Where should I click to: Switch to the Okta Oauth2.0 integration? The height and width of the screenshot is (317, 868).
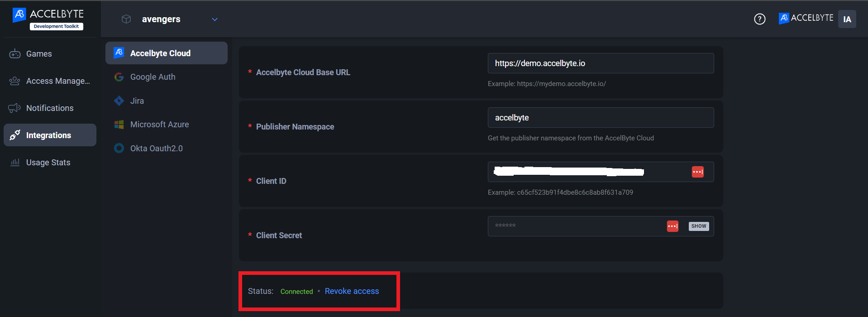coord(167,148)
